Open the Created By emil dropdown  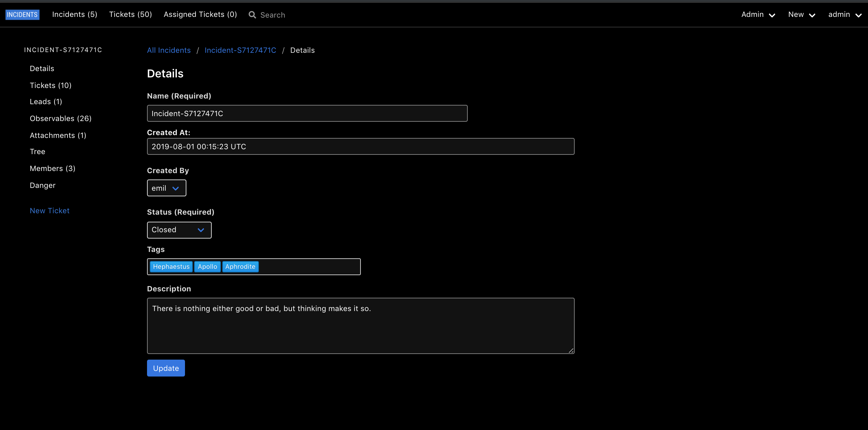(x=166, y=188)
